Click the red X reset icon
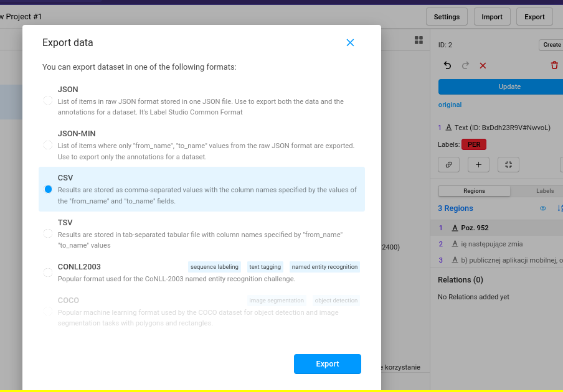The width and height of the screenshot is (563, 392). pyautogui.click(x=483, y=65)
